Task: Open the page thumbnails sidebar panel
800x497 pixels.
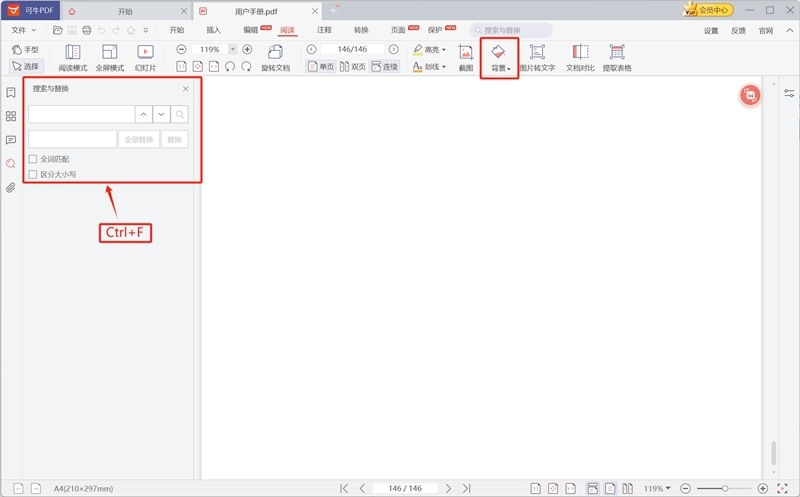Action: click(x=11, y=116)
